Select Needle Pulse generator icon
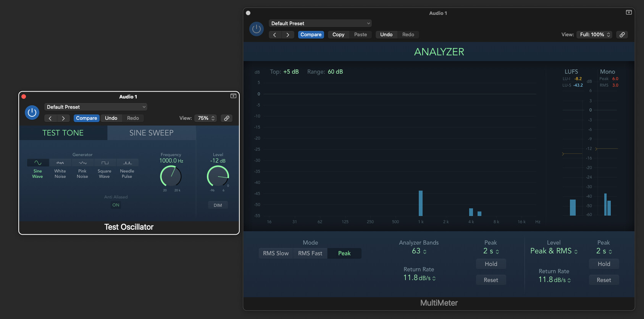Image resolution: width=644 pixels, height=319 pixels. (x=127, y=163)
